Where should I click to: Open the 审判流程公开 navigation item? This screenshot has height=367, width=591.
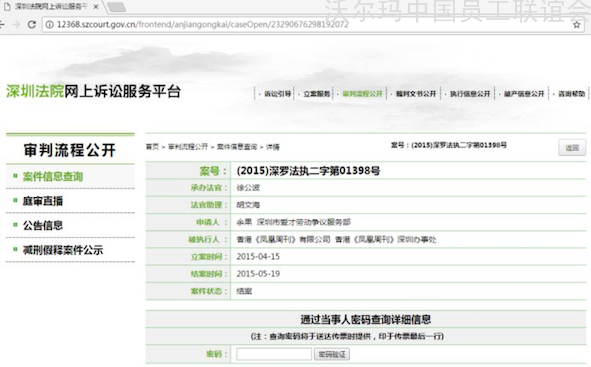point(362,93)
